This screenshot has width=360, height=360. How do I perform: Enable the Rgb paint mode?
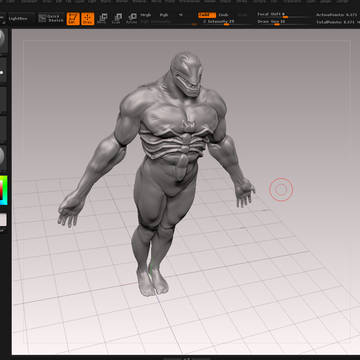pyautogui.click(x=164, y=15)
